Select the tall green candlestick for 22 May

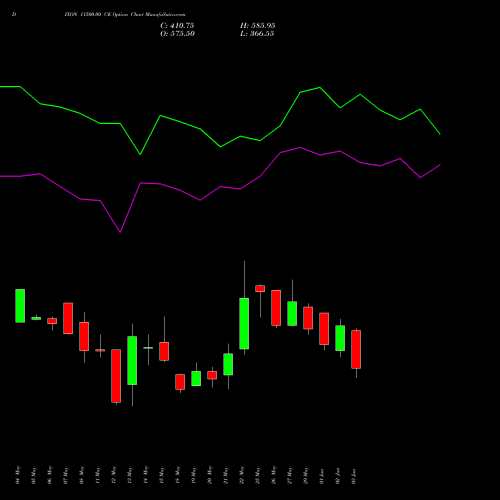[x=244, y=323]
